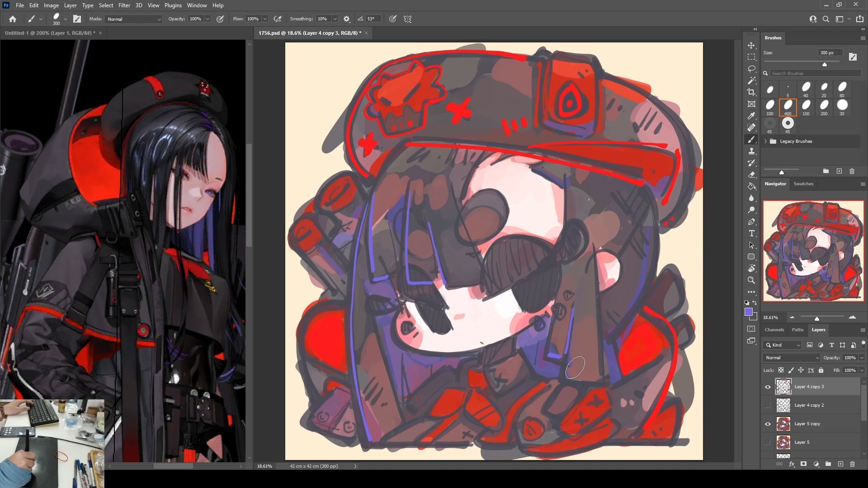The height and width of the screenshot is (488, 868).
Task: Select the Horizontal Type tool
Action: coord(751,234)
